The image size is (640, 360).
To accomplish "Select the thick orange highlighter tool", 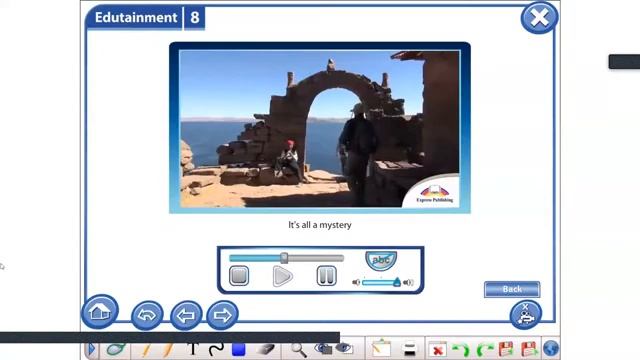I will [168, 350].
